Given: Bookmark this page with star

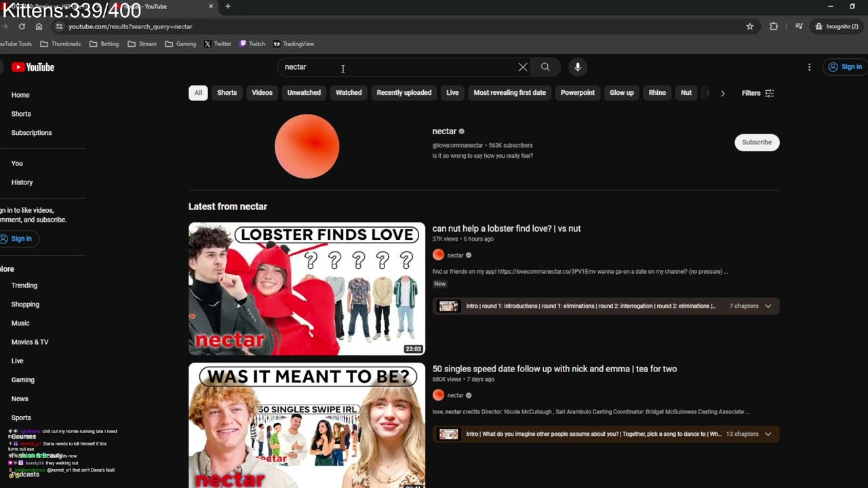Looking at the screenshot, I should pyautogui.click(x=750, y=26).
